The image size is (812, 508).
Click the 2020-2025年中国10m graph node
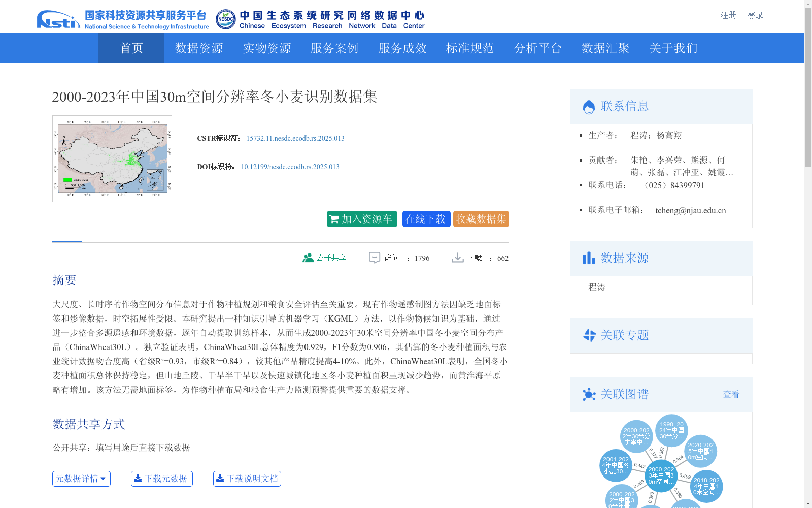(700, 451)
